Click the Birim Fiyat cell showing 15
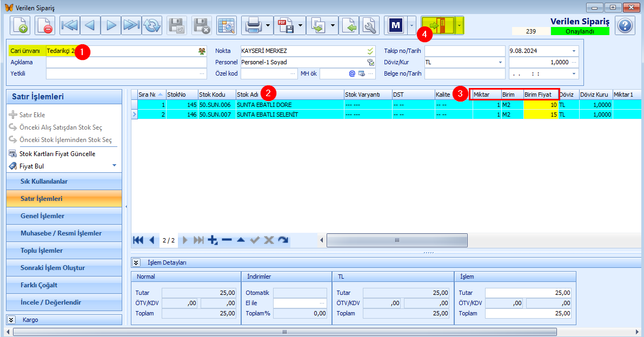Image resolution: width=644 pixels, height=337 pixels. [x=541, y=115]
